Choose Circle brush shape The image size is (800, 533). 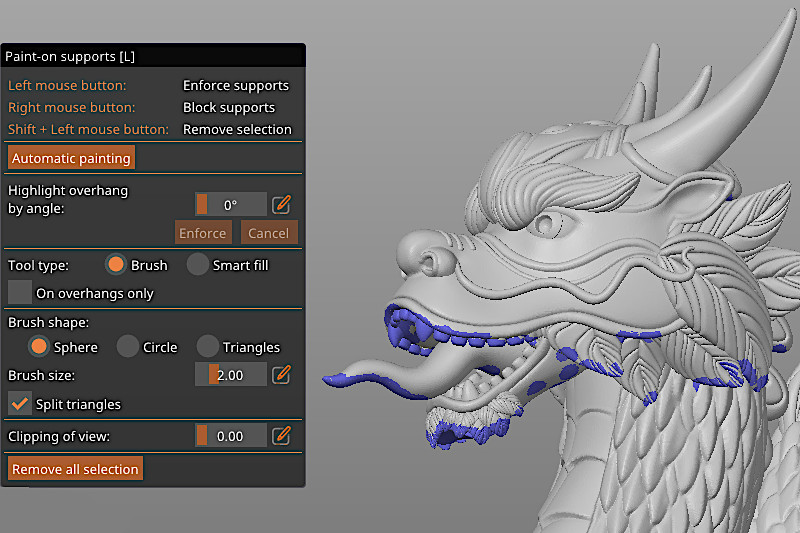point(128,347)
